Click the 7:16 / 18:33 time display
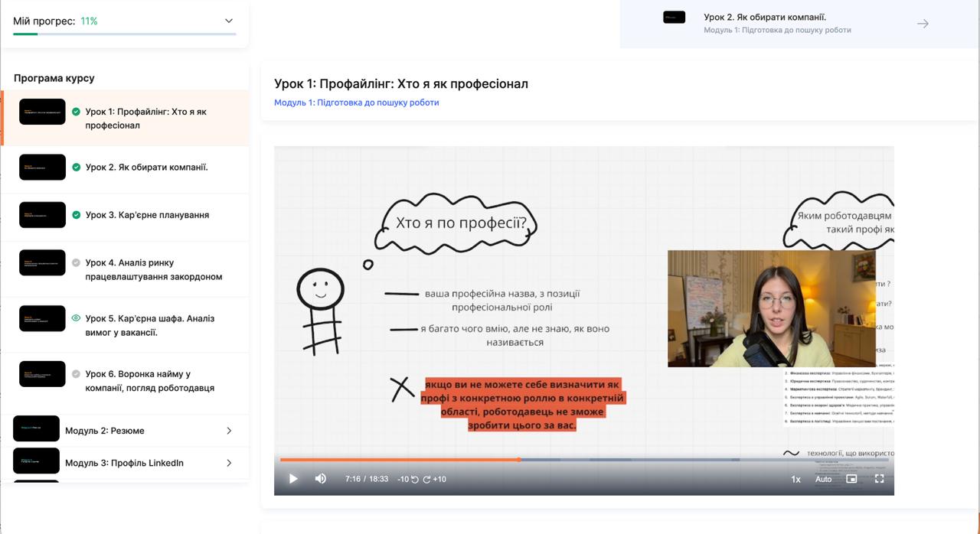This screenshot has width=980, height=534. 367,479
